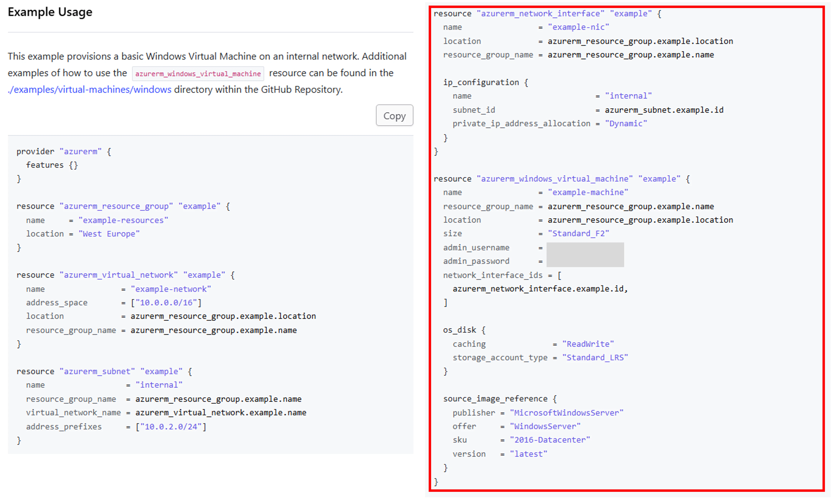838x504 pixels.
Task: Click the version key
Action: [469, 454]
